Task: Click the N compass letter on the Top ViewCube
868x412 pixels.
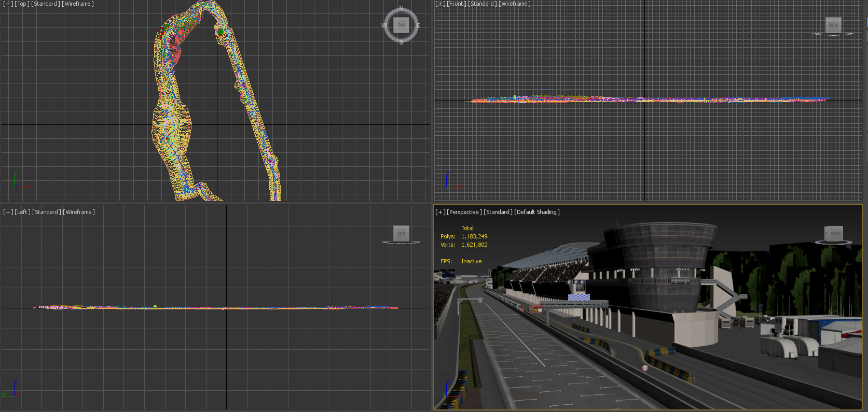Action: (x=401, y=8)
